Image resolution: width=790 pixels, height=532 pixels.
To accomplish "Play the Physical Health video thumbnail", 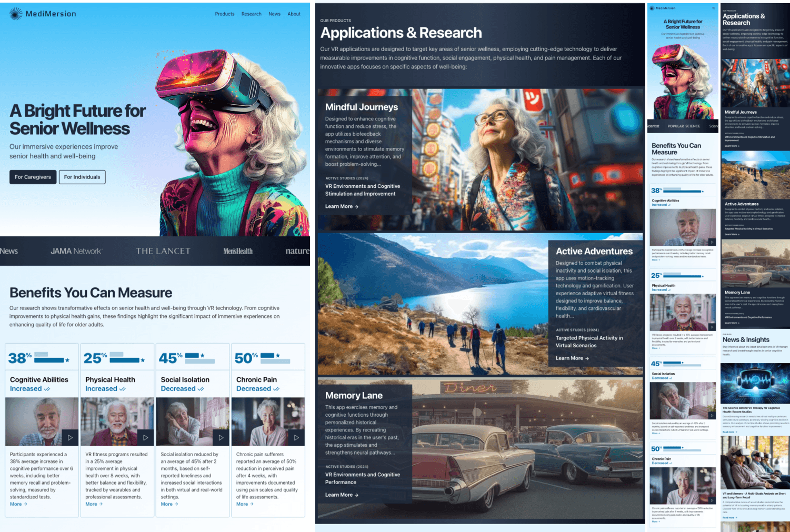I will (x=146, y=437).
